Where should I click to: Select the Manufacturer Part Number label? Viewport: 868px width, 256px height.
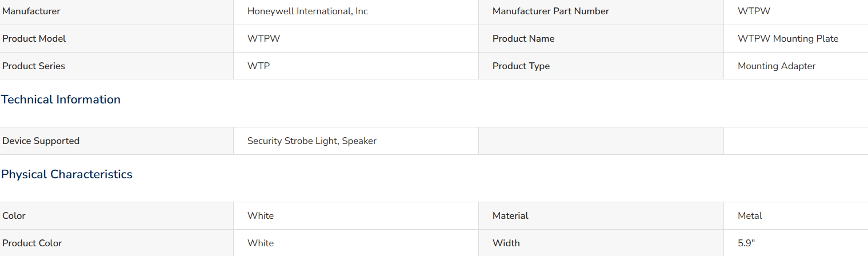point(551,11)
